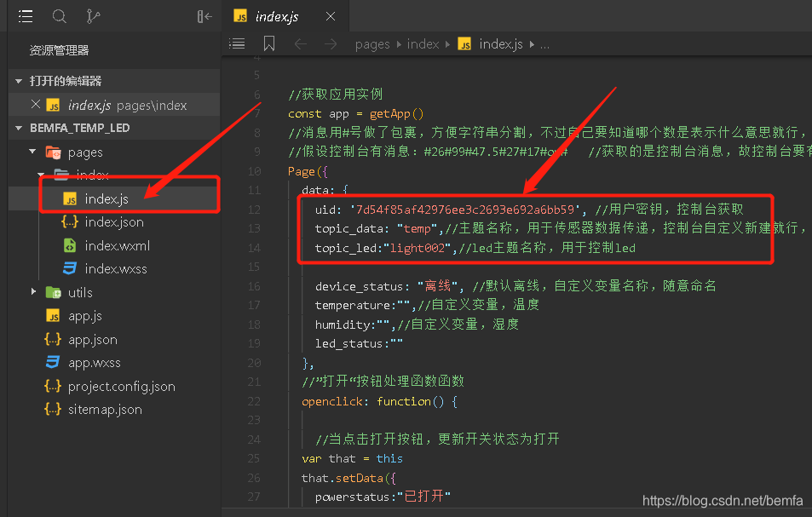The image size is (812, 517).
Task: Close the index.js editor tab
Action: tap(331, 16)
